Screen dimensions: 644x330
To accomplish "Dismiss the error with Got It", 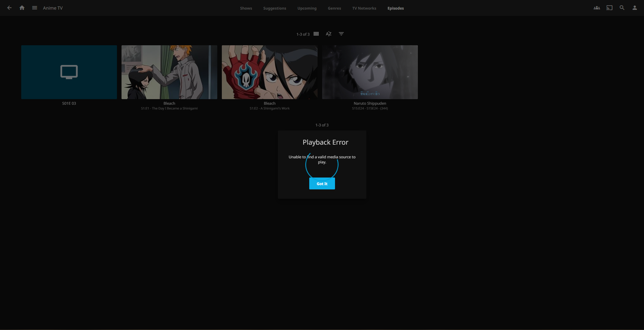I will click(322, 184).
